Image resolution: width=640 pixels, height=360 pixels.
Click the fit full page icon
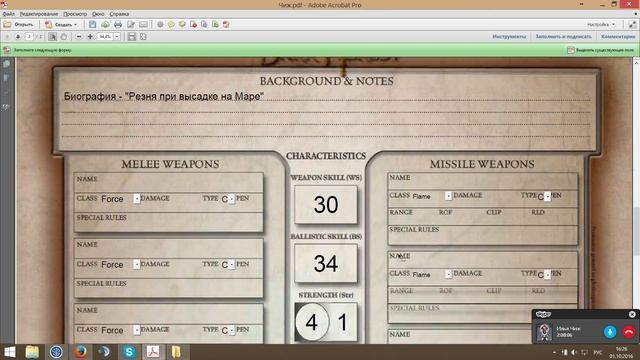143,37
